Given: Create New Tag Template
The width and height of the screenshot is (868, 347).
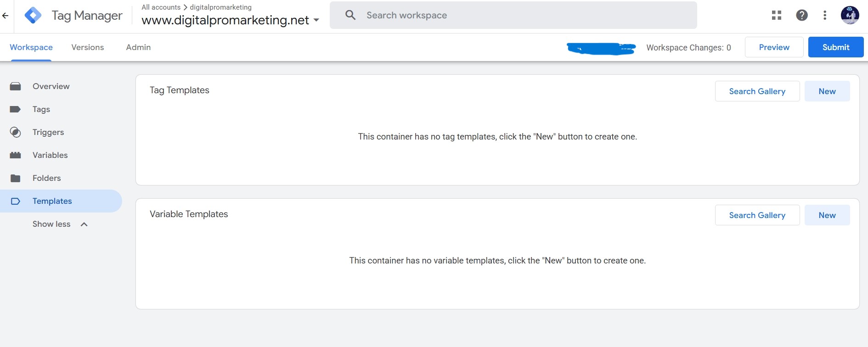Looking at the screenshot, I should click(827, 91).
